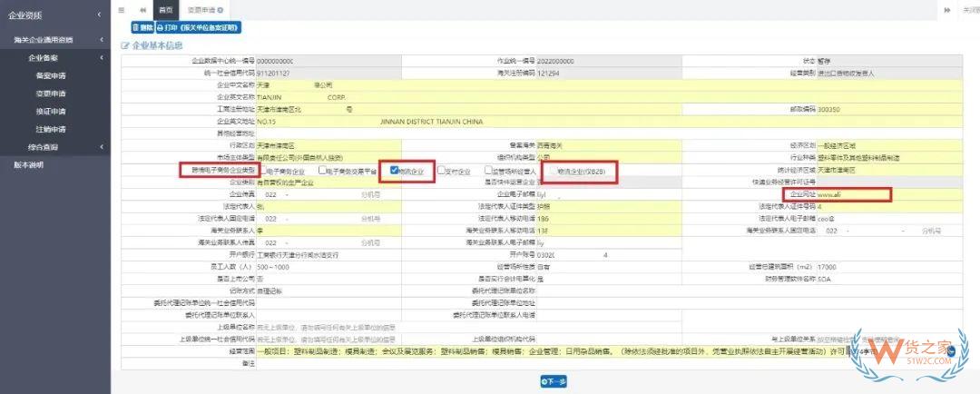
Task: Check the 监管场所经营人 checkbox
Action: 488,170
